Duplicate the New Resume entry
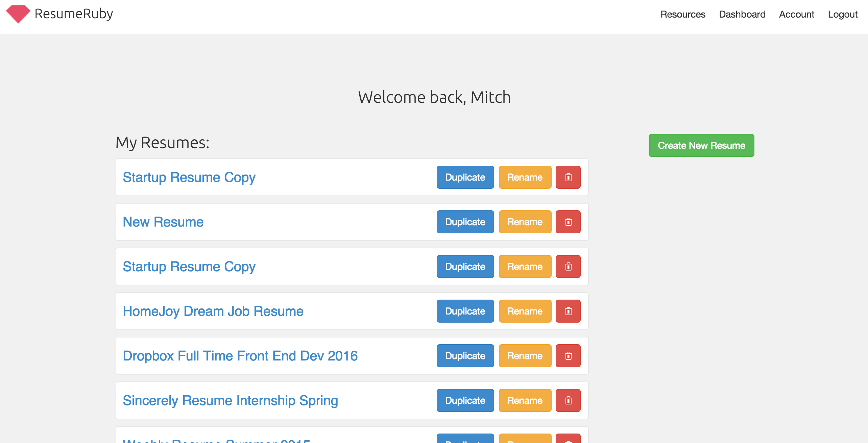Image resolution: width=868 pixels, height=443 pixels. point(465,222)
